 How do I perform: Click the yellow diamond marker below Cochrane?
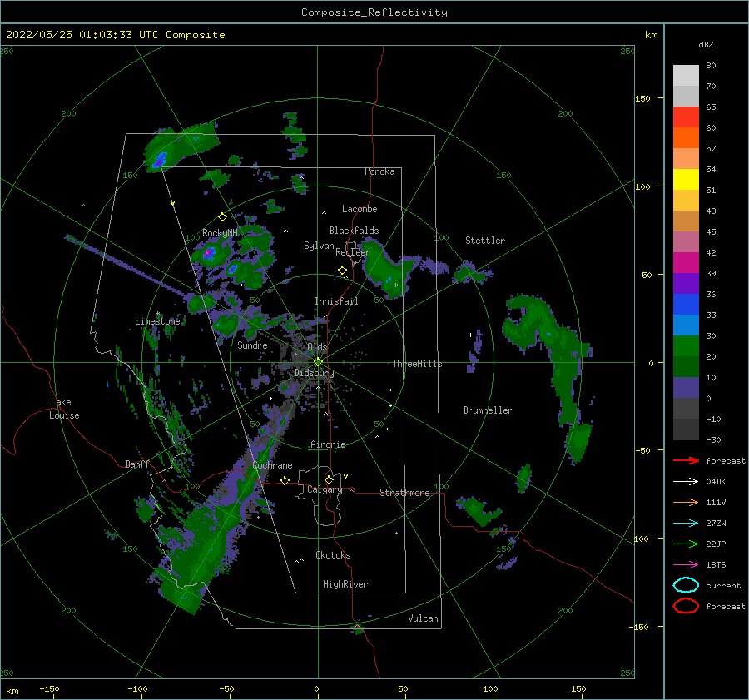click(285, 480)
